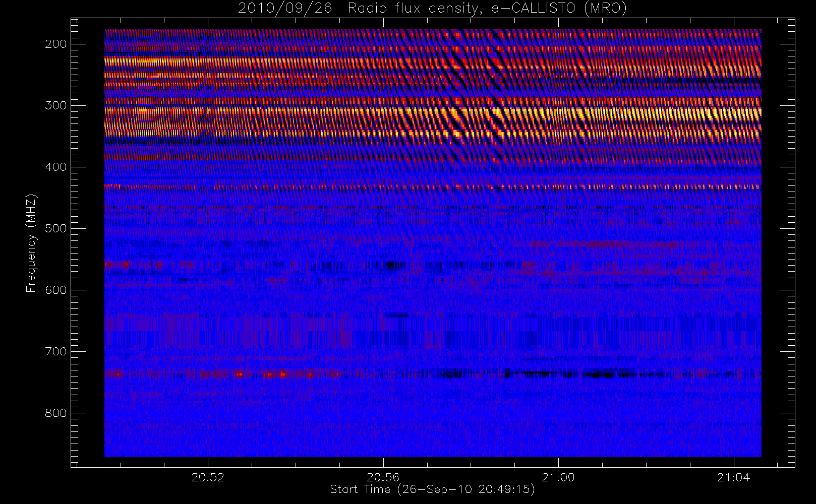Screen dimensions: 816x504
Task: Click the spectrogram area inside the plot
Action: tap(433, 243)
